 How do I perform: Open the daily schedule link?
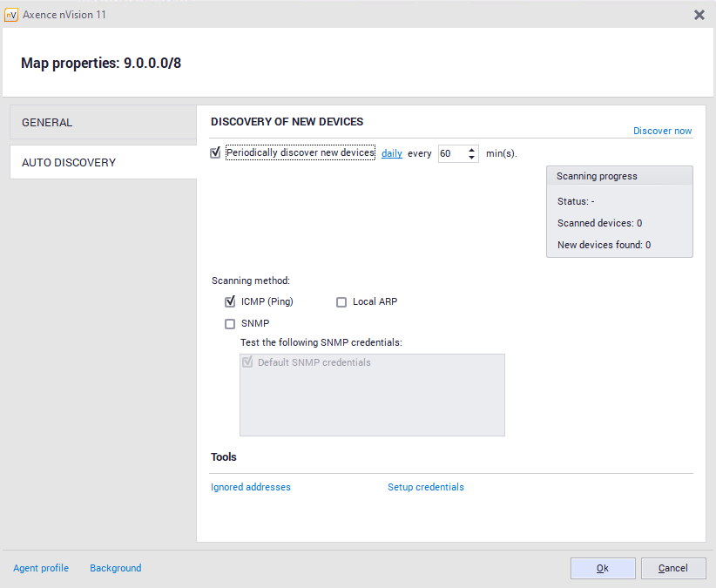point(392,153)
